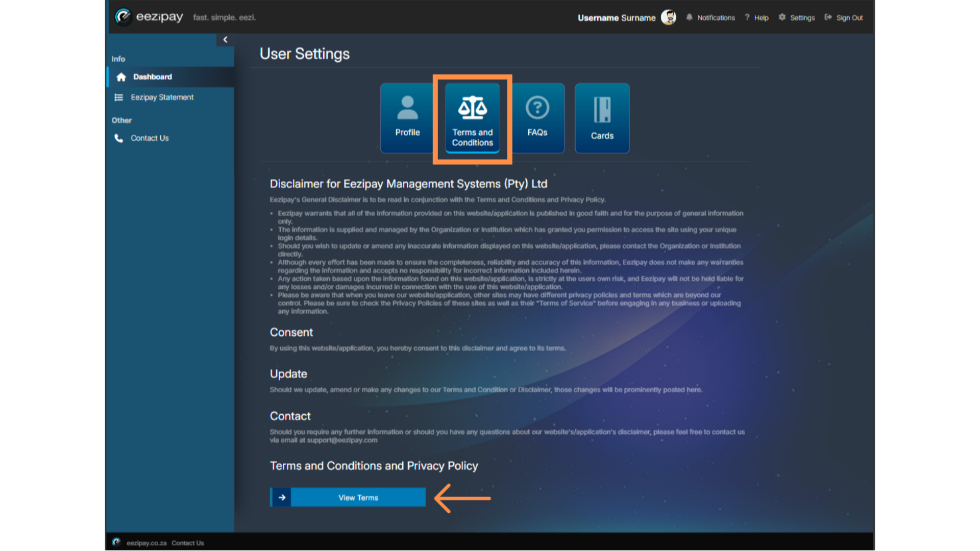980x551 pixels.
Task: Click the Consent section heading
Action: pyautogui.click(x=291, y=333)
